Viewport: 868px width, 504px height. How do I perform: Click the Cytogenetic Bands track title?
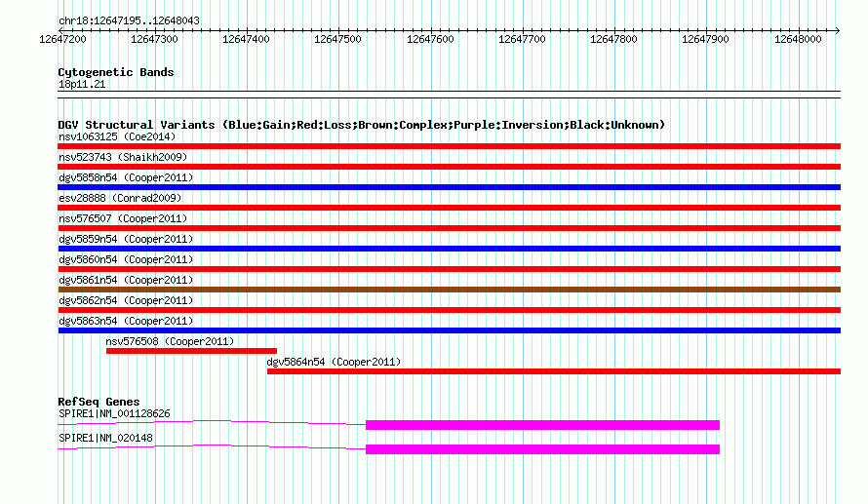tap(116, 72)
